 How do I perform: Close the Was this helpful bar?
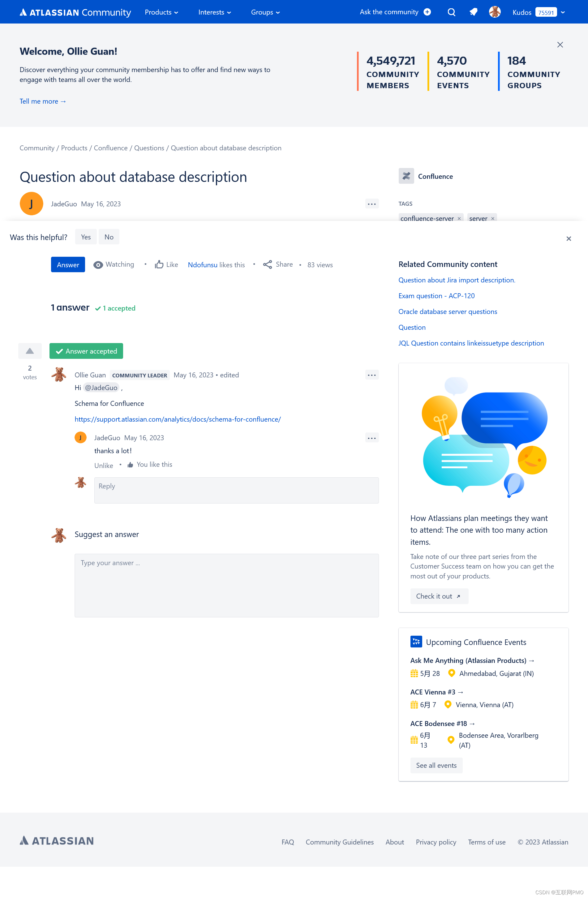click(x=569, y=238)
